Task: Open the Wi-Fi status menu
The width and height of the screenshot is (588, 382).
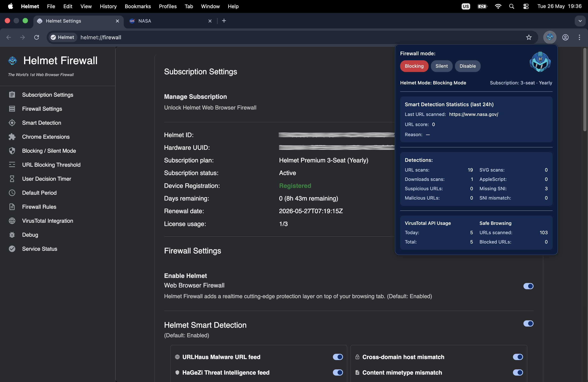Action: 498,6
